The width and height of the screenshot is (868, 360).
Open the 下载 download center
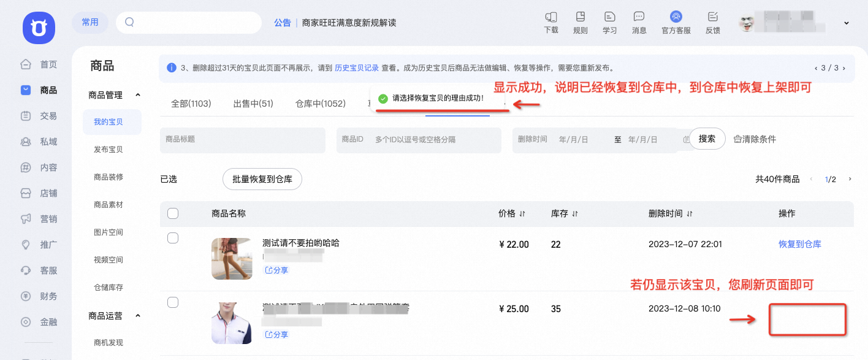point(550,23)
